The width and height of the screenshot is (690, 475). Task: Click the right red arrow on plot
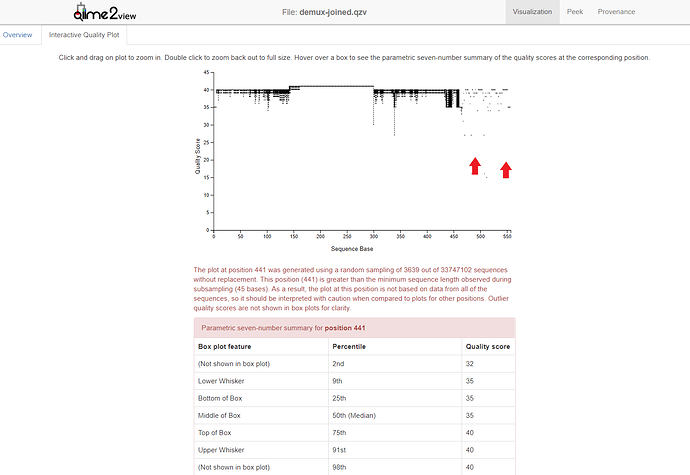tap(506, 169)
